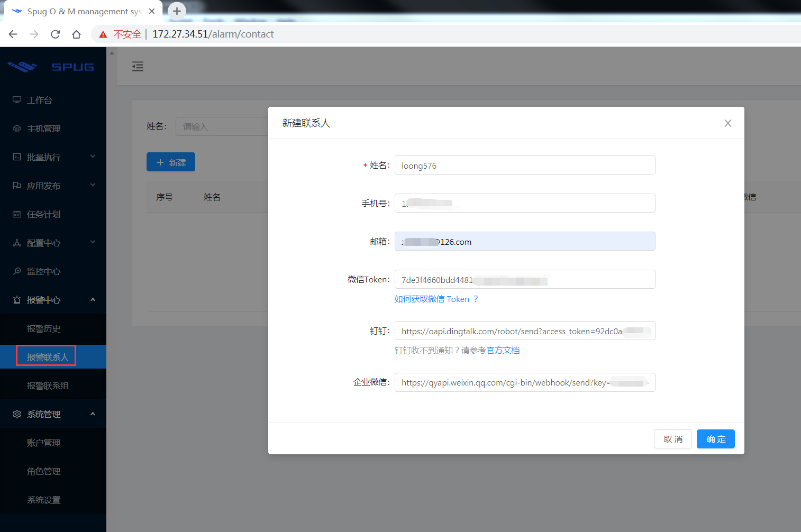Image resolution: width=801 pixels, height=532 pixels.
Task: Open 工作台 in the sidebar
Action: click(53, 100)
